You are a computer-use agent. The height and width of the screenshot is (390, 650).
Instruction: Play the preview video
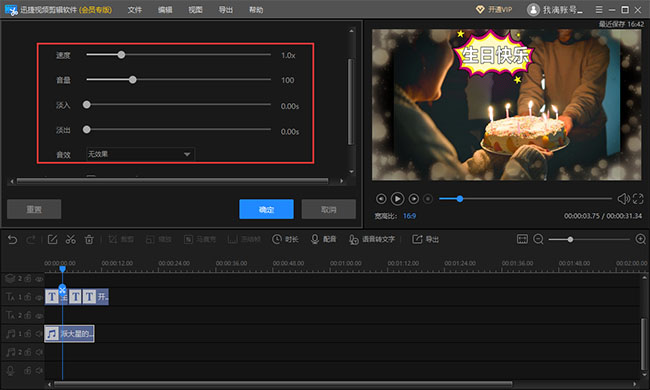click(397, 199)
